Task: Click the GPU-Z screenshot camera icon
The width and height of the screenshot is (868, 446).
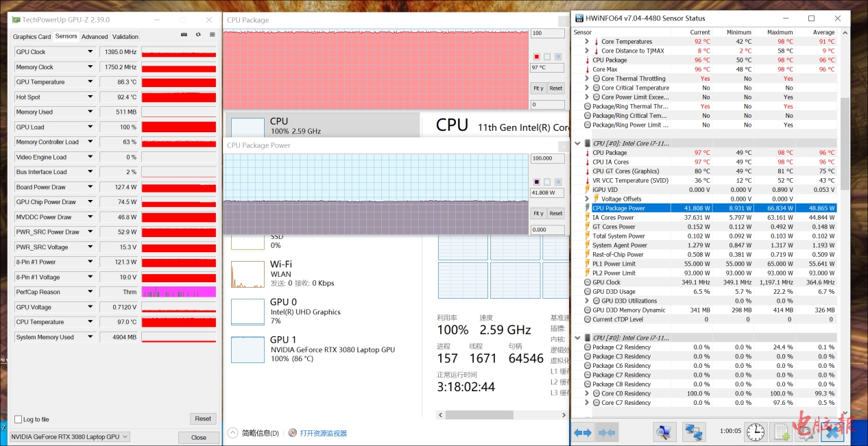Action: (x=184, y=35)
